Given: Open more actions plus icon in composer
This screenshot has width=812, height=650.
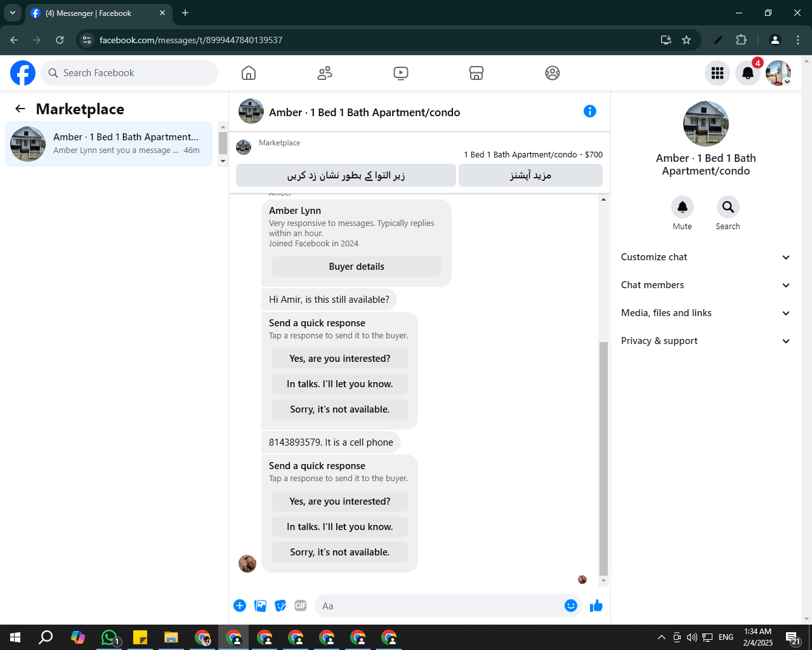Looking at the screenshot, I should pyautogui.click(x=240, y=606).
